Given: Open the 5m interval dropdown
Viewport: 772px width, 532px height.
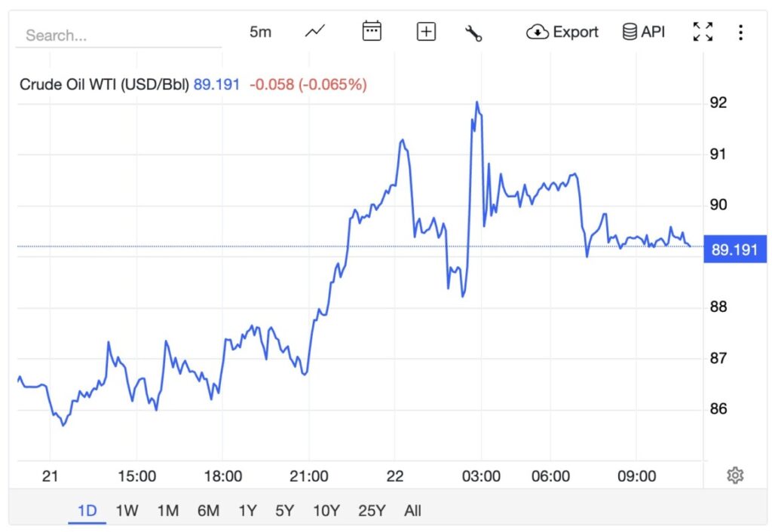Looking at the screenshot, I should point(260,32).
